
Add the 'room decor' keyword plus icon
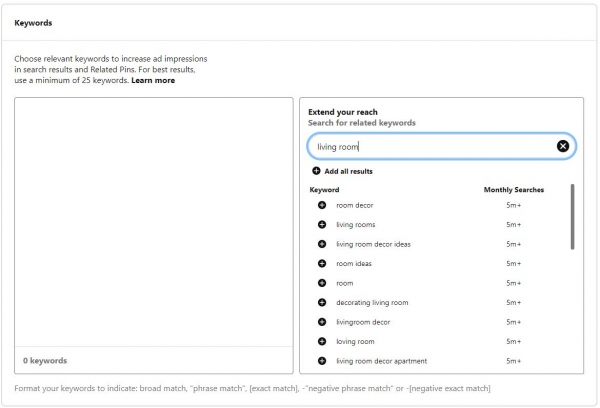[322, 205]
